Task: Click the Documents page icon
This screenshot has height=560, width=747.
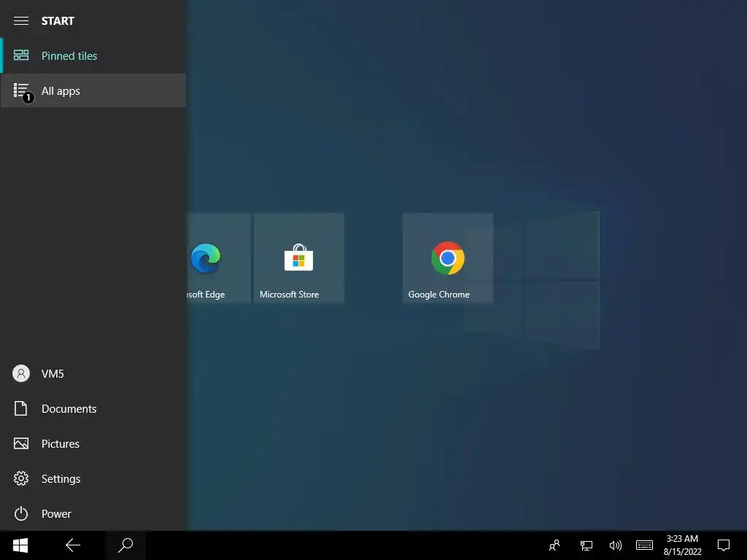Action: click(x=20, y=408)
